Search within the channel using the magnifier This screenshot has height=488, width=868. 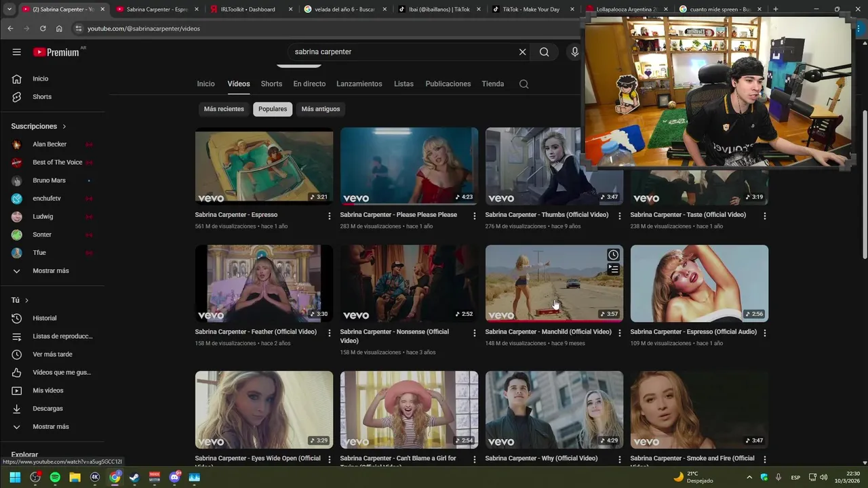tap(524, 84)
